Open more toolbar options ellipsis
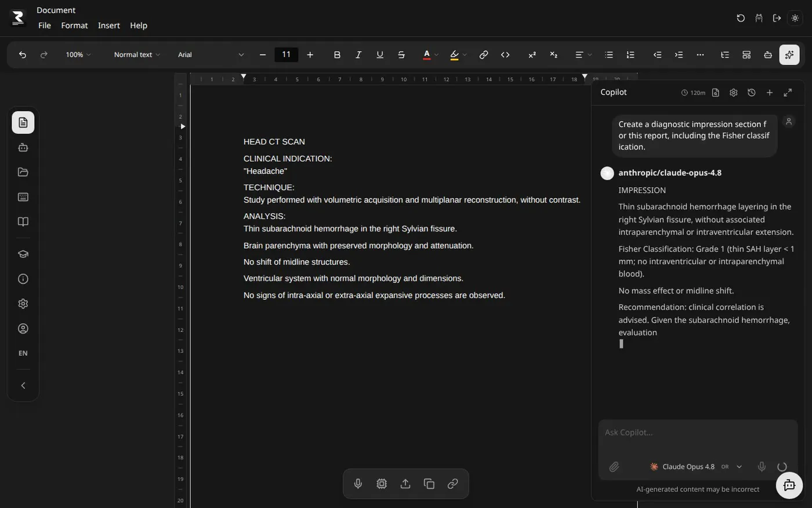 700,55
